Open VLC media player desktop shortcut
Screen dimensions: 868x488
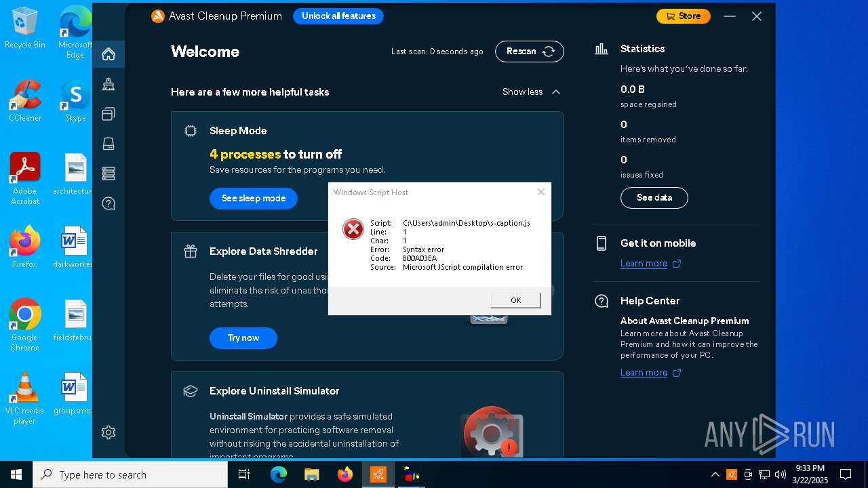click(25, 399)
